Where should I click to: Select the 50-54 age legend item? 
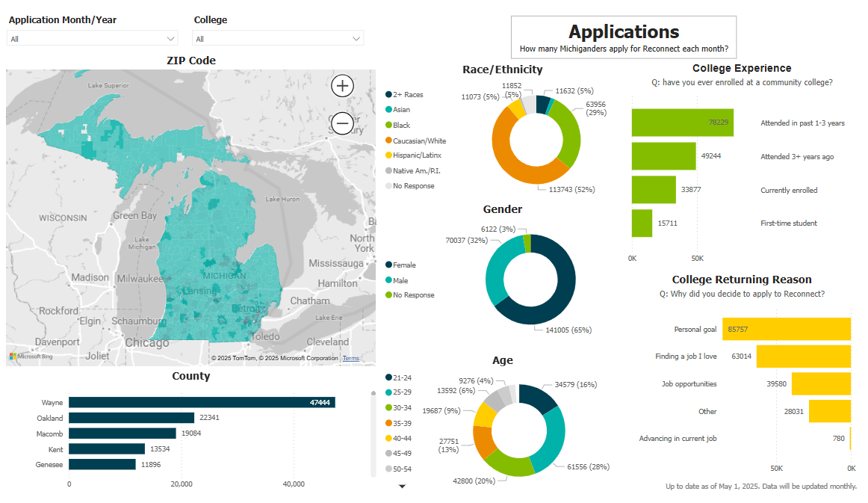pyautogui.click(x=399, y=469)
